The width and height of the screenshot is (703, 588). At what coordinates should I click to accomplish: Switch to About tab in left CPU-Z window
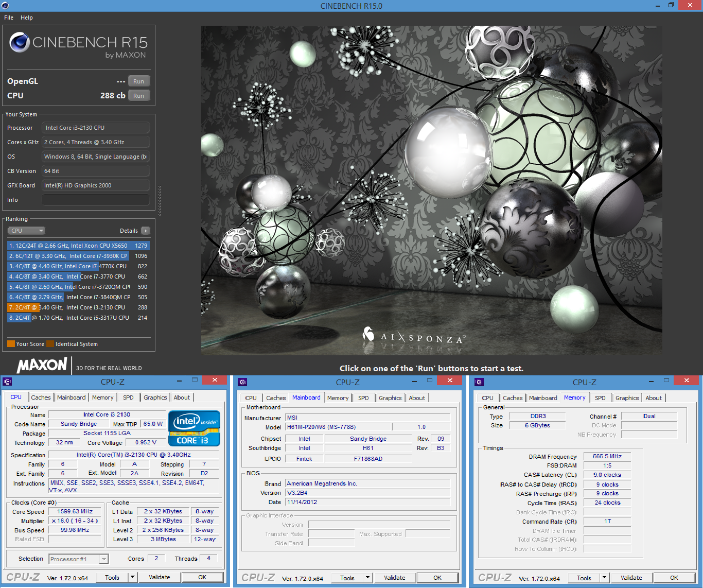coord(182,397)
